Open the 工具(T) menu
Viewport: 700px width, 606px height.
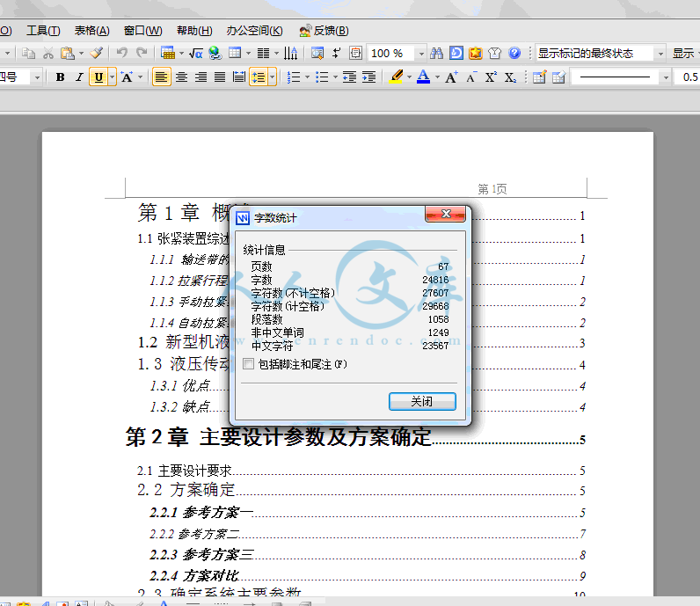pyautogui.click(x=43, y=31)
